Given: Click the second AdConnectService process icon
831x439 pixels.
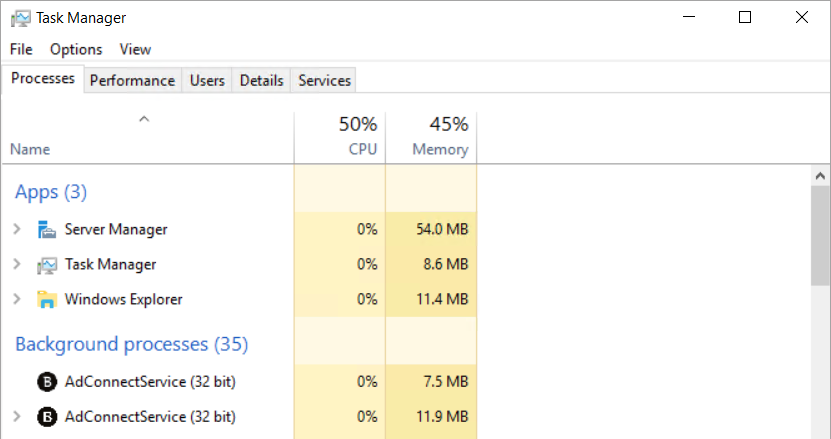Looking at the screenshot, I should click(46, 416).
